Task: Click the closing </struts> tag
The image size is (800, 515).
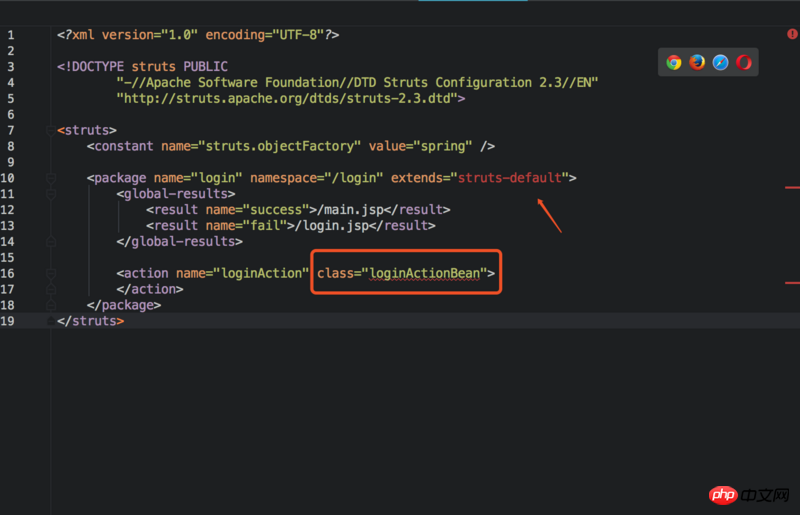Action: coord(90,321)
